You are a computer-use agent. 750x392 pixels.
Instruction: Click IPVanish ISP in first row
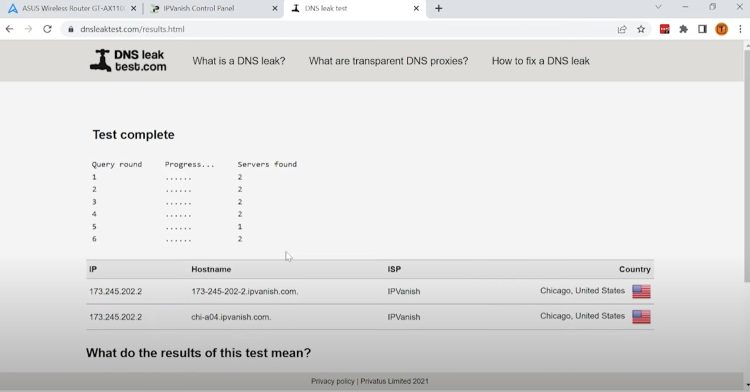tap(404, 291)
